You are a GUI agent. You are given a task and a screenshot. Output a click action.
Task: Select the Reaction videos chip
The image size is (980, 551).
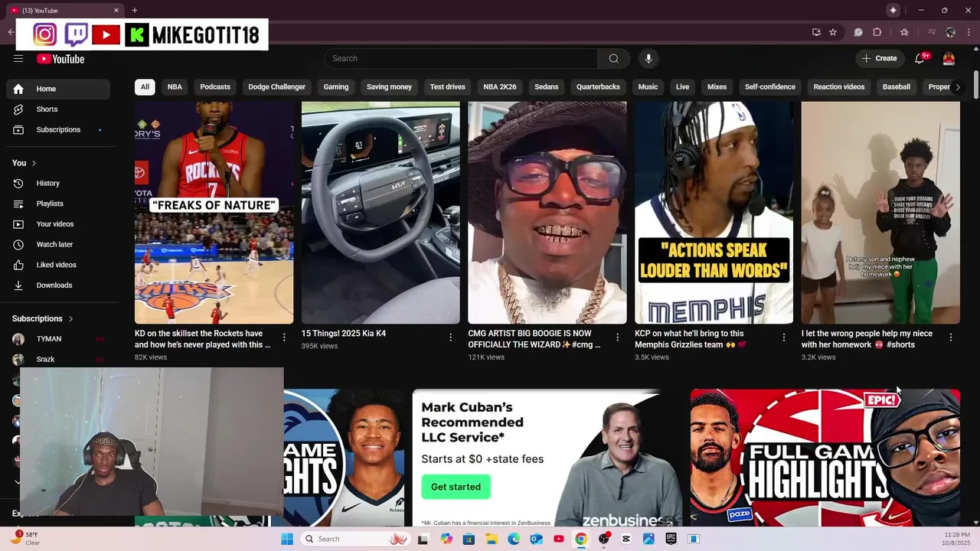[x=838, y=87]
